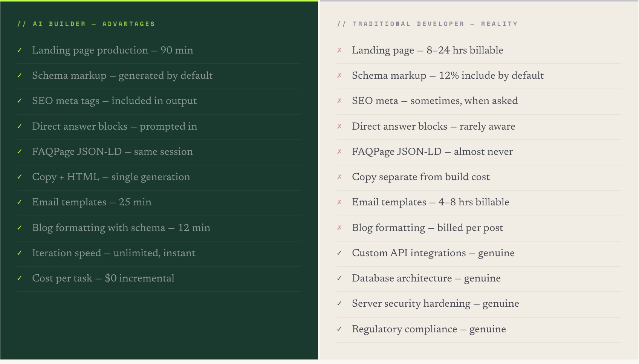Click the checkmark next to FAQPage JSON-LD same session
Image resolution: width=639 pixels, height=364 pixels.
tap(20, 152)
